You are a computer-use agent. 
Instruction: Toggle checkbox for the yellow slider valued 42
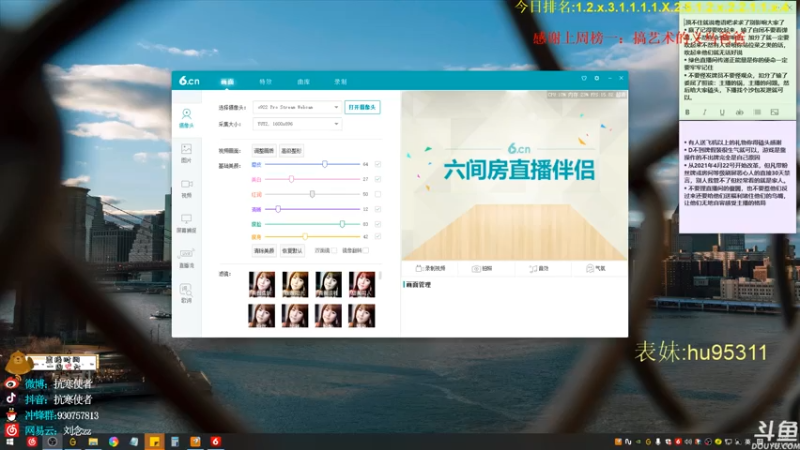pyautogui.click(x=378, y=236)
